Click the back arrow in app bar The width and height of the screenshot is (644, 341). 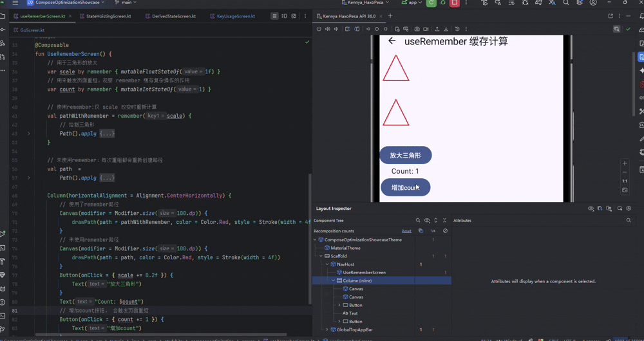(392, 41)
